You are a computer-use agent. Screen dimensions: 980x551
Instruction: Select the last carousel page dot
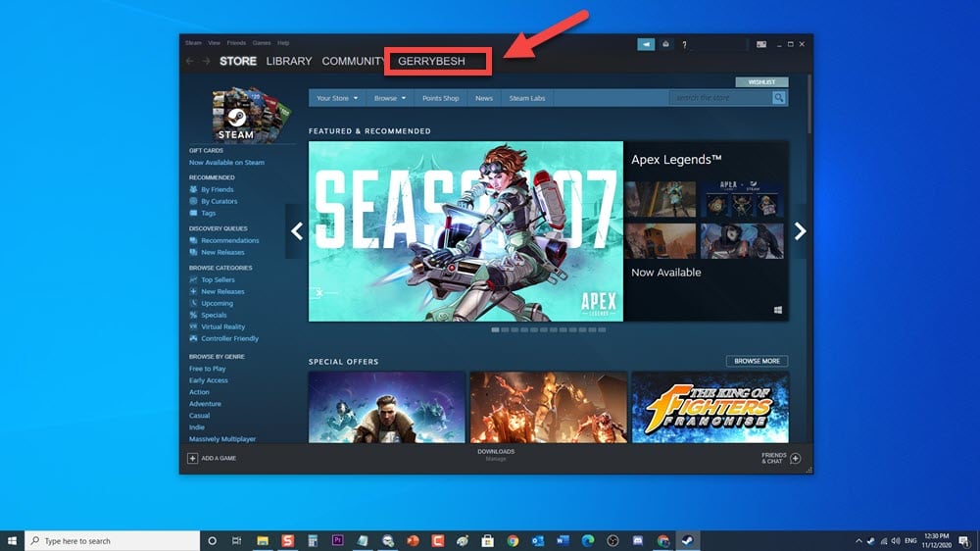tap(602, 330)
